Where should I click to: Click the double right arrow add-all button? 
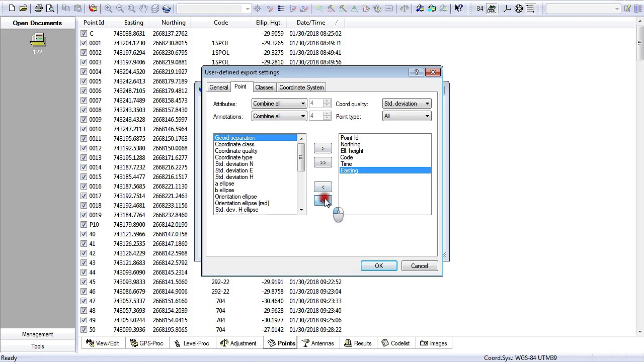323,162
